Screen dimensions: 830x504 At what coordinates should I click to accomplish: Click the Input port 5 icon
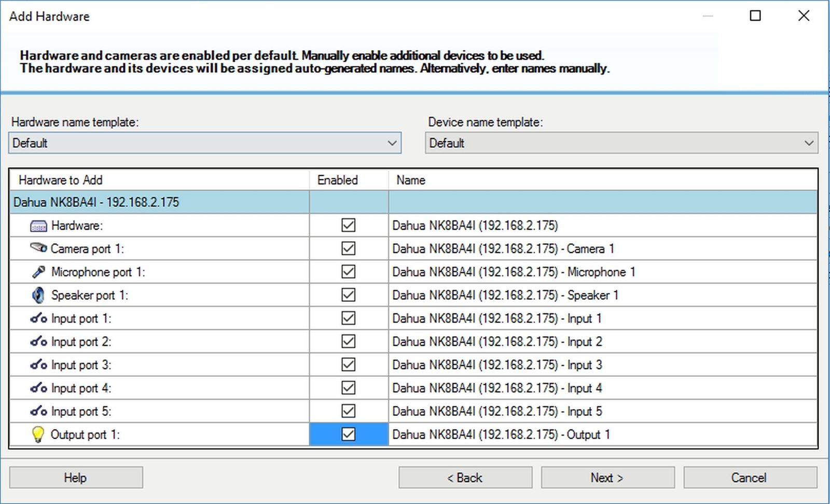pos(38,411)
